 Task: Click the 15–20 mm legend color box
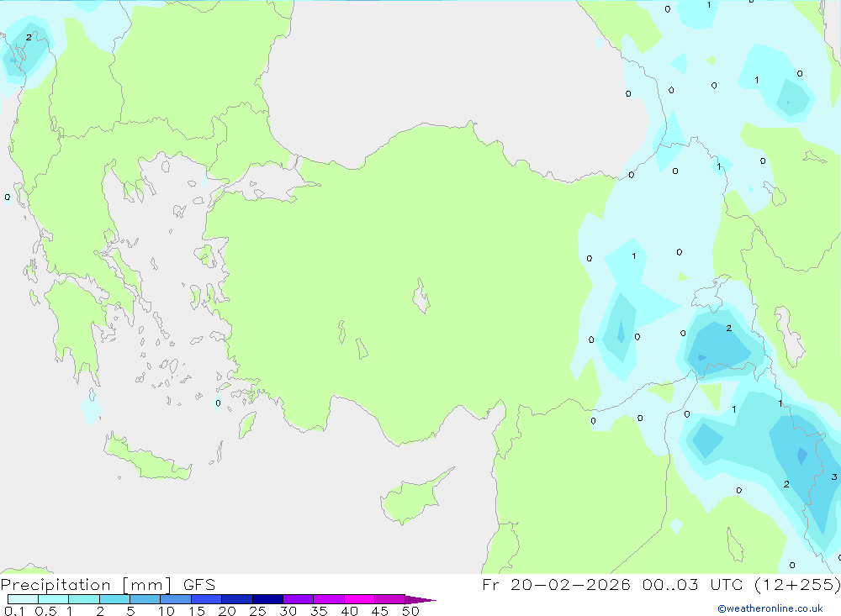[207, 599]
